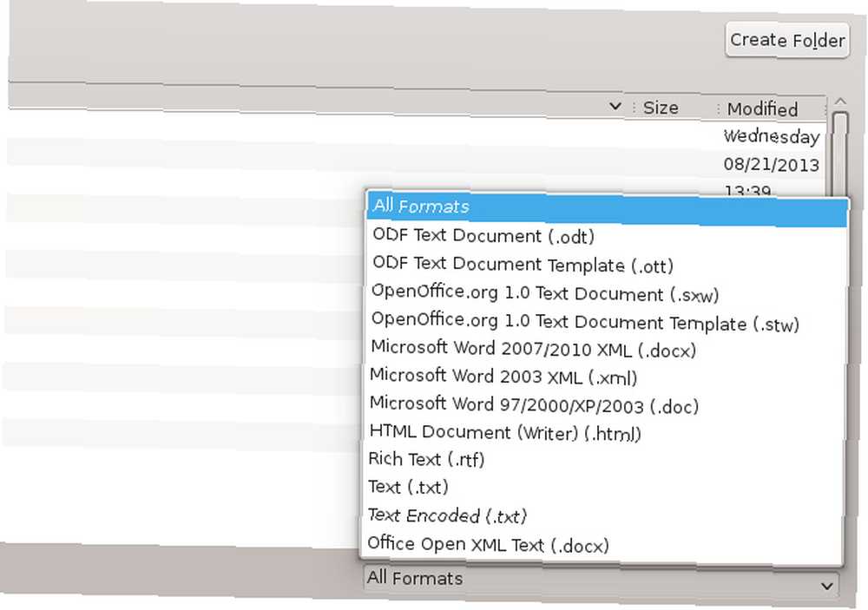Pick OpenOffice.org 1.0 Text Document Template (.stw)
This screenshot has width=868, height=610.
(604, 322)
